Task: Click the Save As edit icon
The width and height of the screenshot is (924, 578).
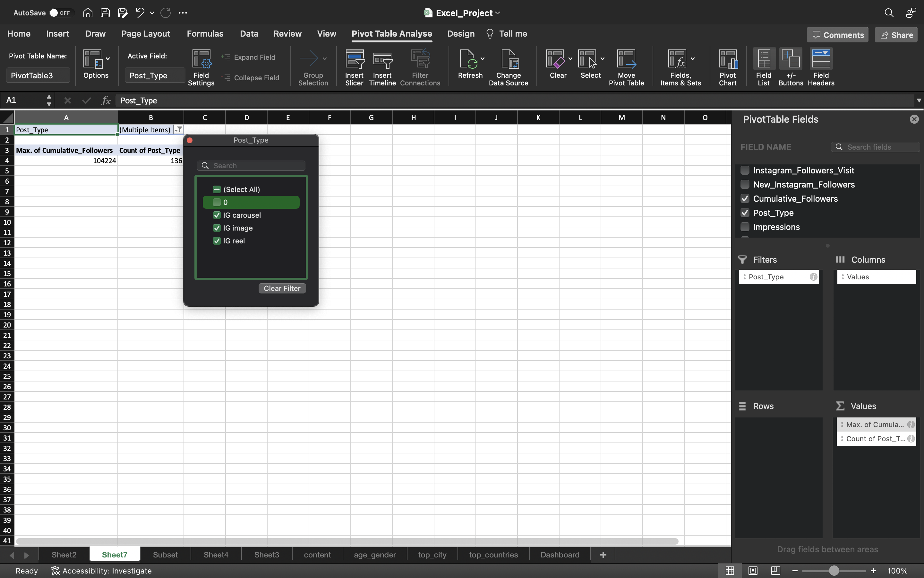Action: [123, 13]
